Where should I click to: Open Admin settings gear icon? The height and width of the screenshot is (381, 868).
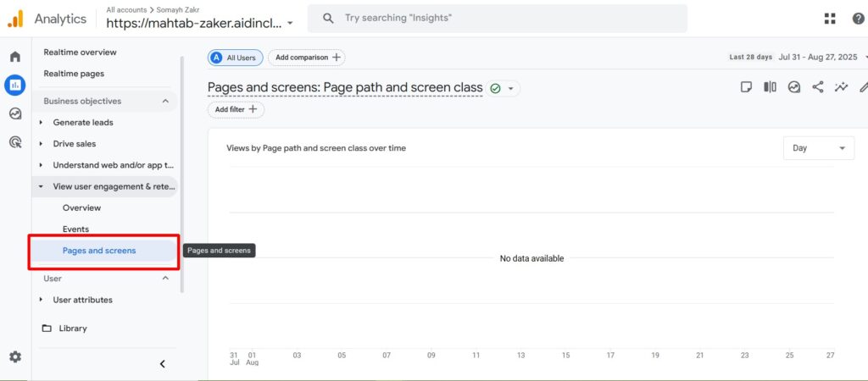point(14,357)
